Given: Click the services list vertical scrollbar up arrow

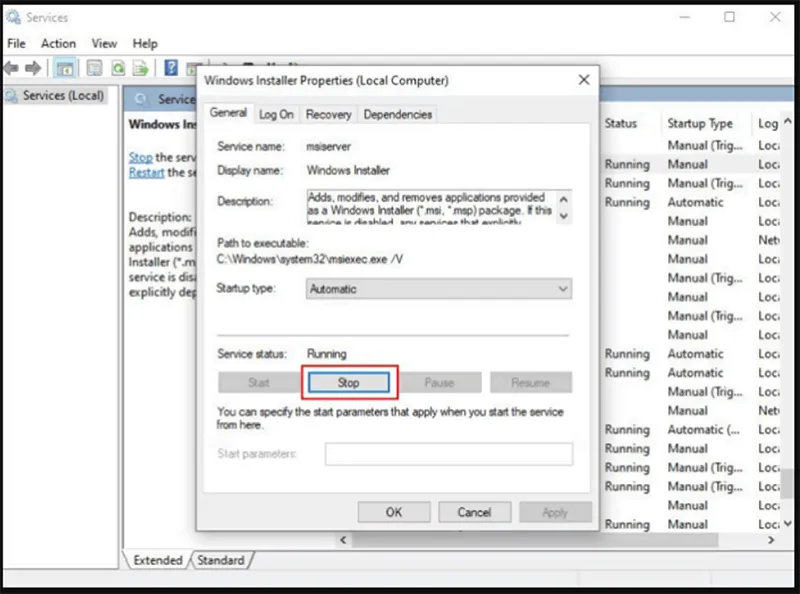Looking at the screenshot, I should [788, 121].
